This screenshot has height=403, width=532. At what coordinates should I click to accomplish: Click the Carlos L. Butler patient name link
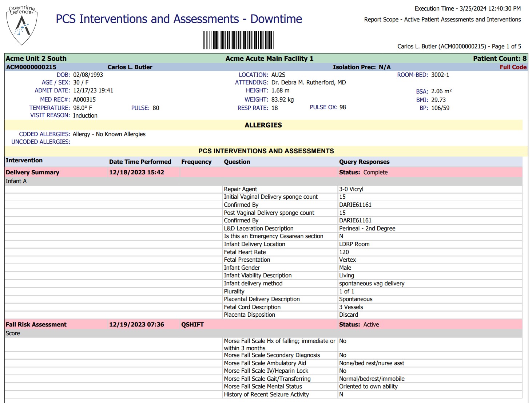click(130, 67)
